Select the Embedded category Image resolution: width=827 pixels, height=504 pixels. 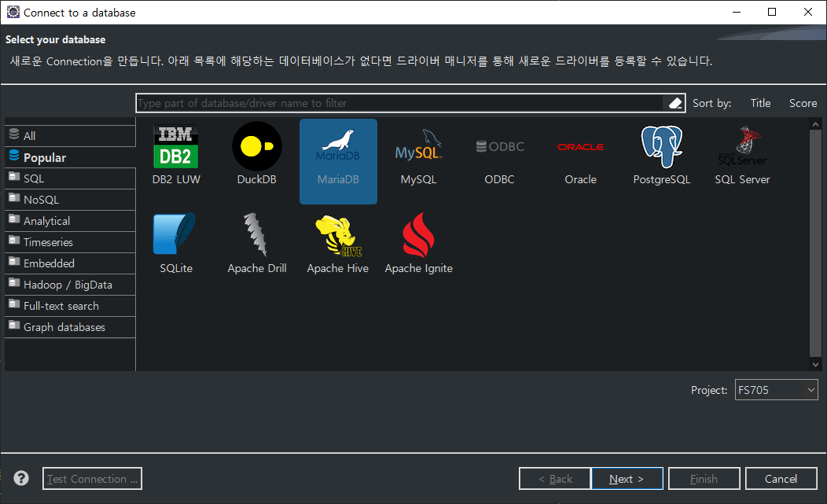pyautogui.click(x=70, y=263)
